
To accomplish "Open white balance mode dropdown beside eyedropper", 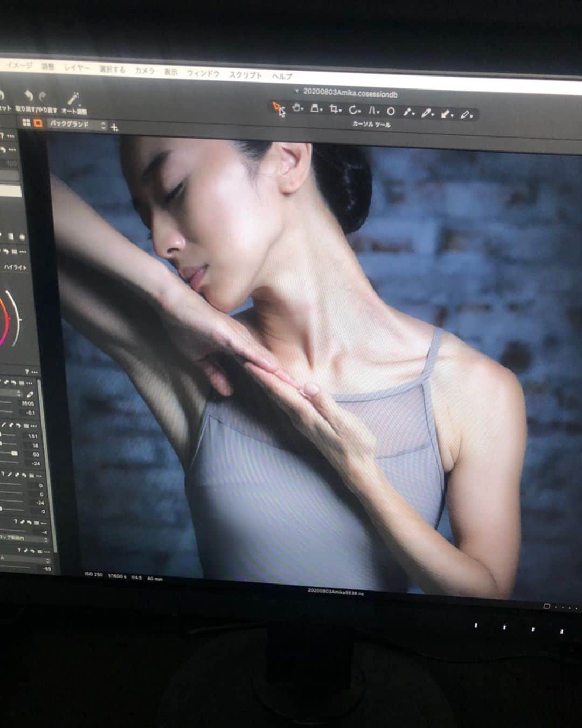I will (11, 394).
